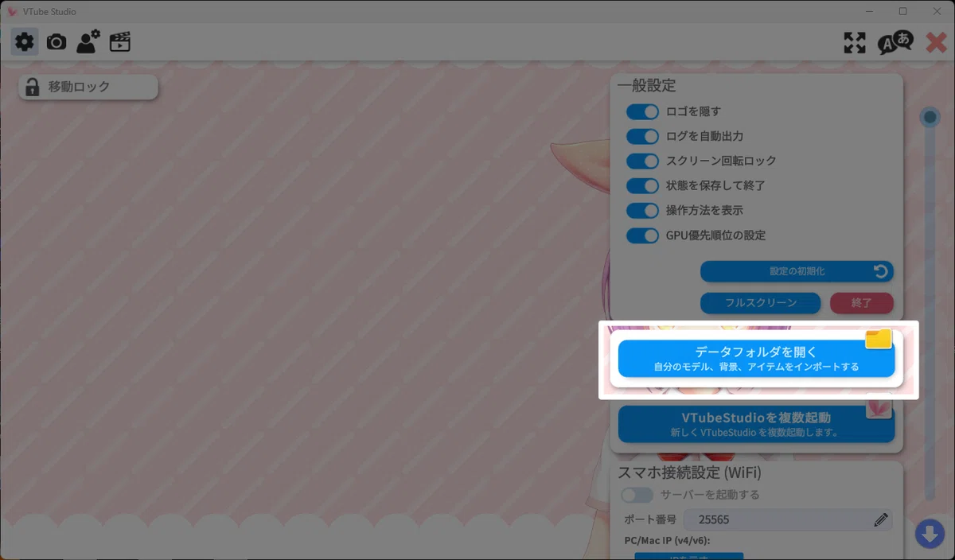The width and height of the screenshot is (955, 560).
Task: Enable サーバーを起動する switch
Action: click(x=637, y=495)
